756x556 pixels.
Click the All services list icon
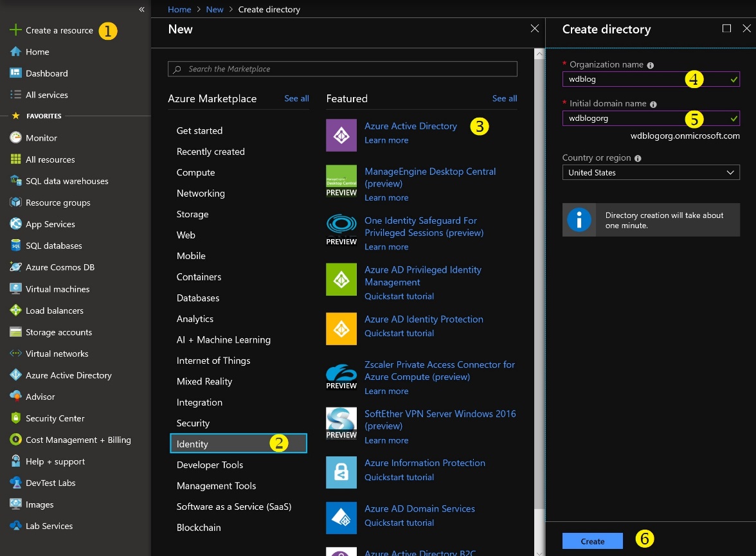[x=15, y=94]
